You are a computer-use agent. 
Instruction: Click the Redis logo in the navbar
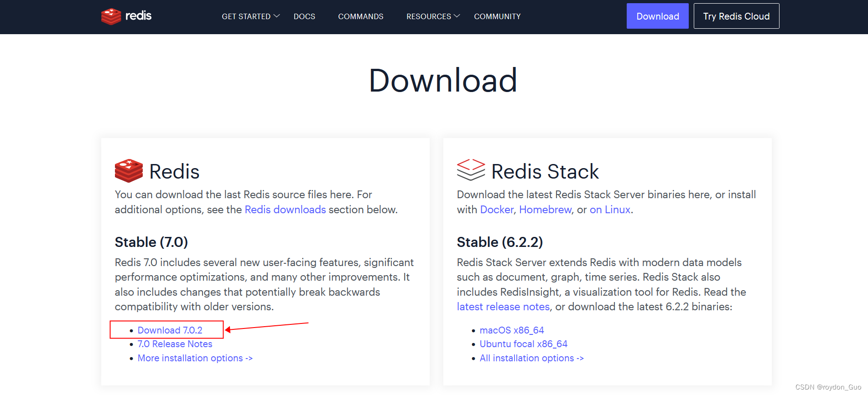(126, 16)
